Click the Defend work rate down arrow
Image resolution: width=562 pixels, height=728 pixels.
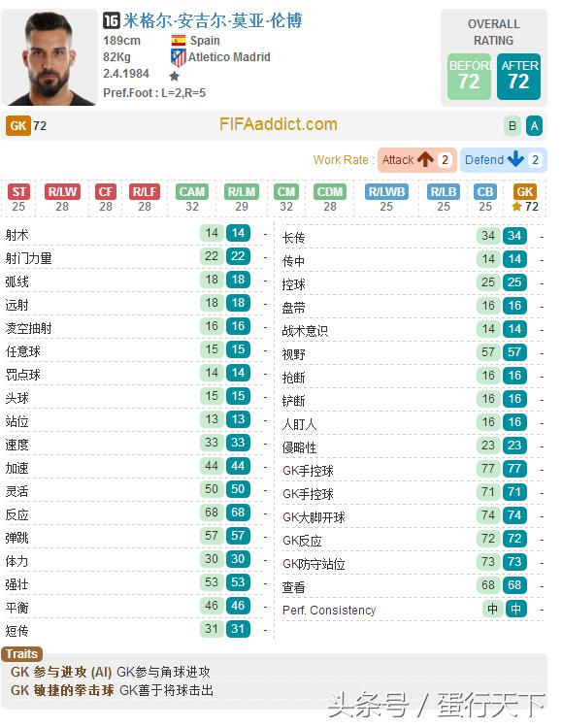coord(515,160)
